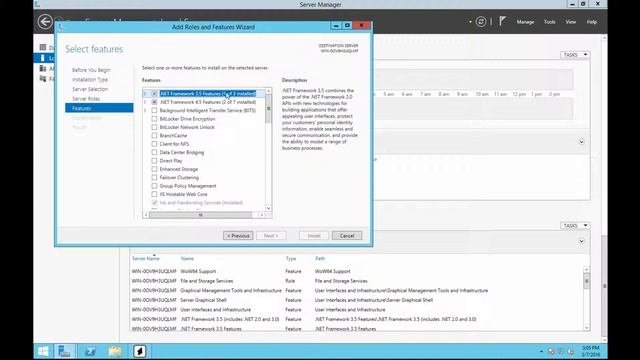Click the refresh icon in Server Manager header
The height and width of the screenshot is (360, 640).
pyautogui.click(x=481, y=22)
